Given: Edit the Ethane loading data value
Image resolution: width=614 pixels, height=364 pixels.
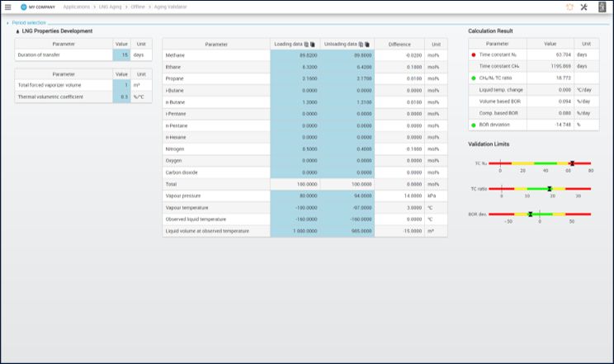Looking at the screenshot, I should click(x=295, y=67).
